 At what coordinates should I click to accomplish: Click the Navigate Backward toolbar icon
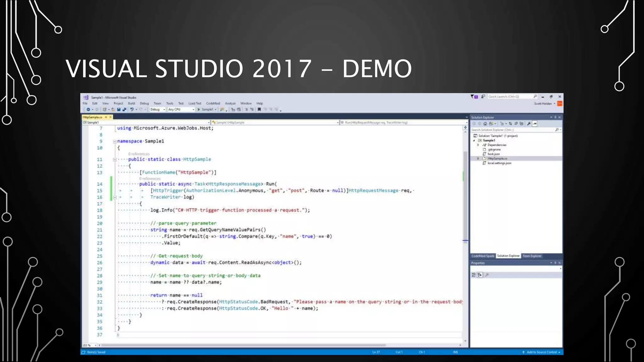(x=88, y=109)
